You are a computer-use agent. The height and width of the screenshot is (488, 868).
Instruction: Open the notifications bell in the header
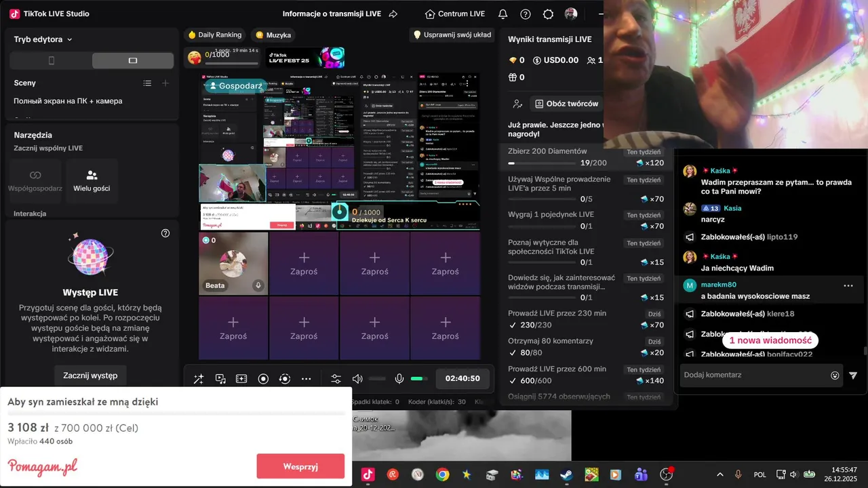point(502,14)
